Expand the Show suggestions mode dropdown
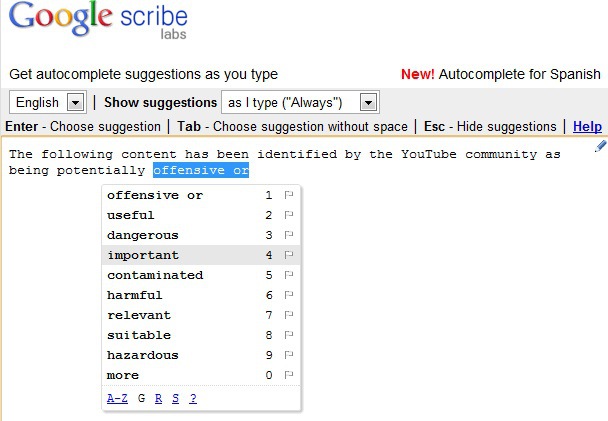608x421 pixels. pyautogui.click(x=300, y=103)
